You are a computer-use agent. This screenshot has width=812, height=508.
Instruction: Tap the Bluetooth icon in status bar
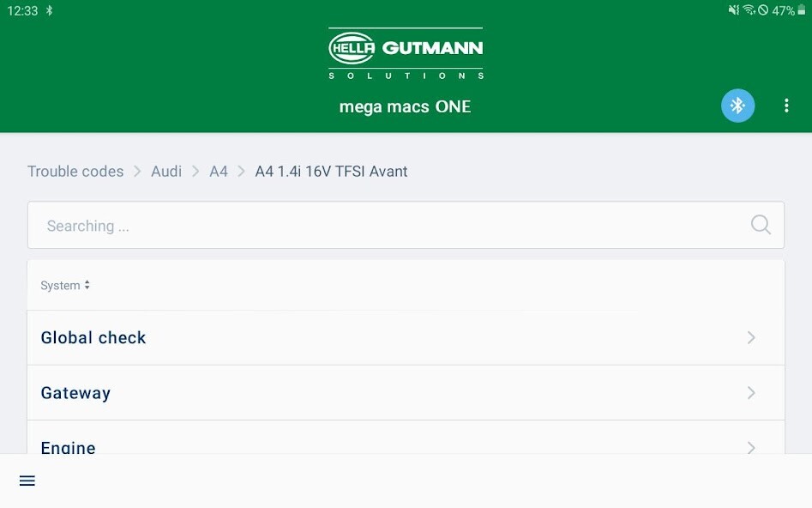click(x=49, y=10)
